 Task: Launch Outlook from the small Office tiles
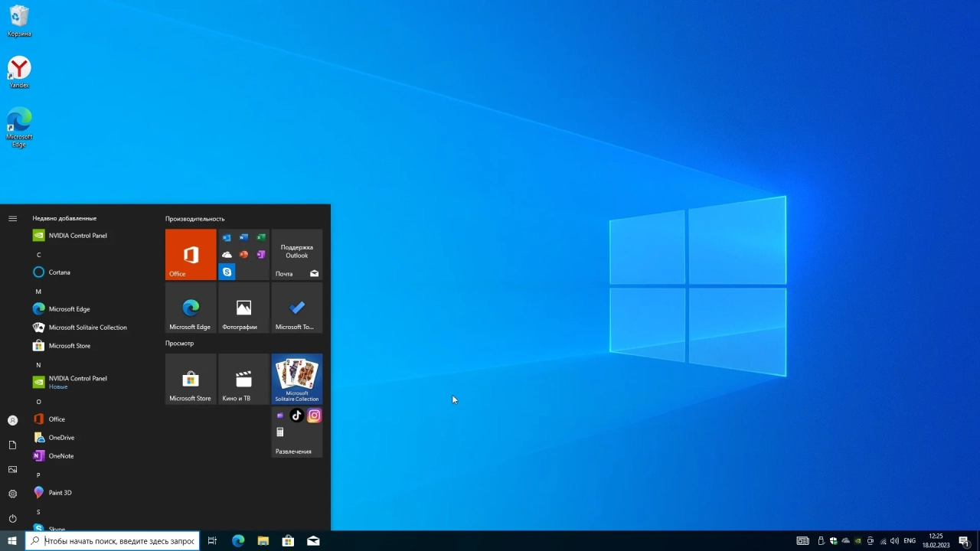pos(227,238)
